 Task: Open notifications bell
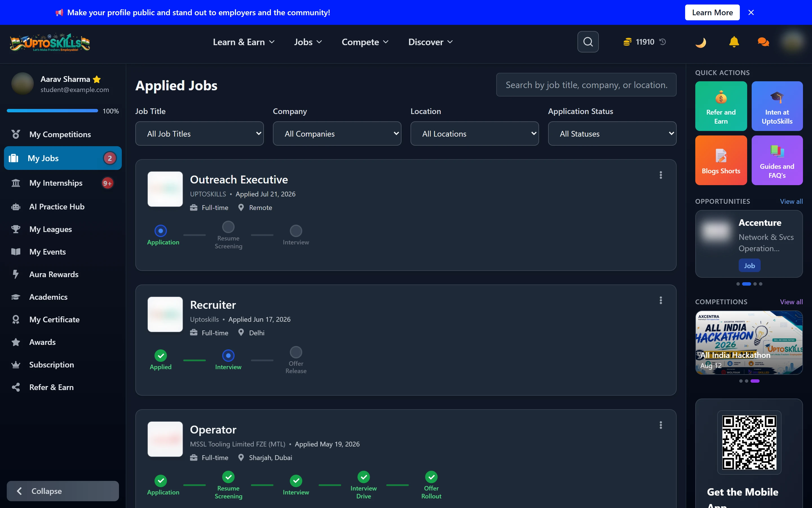[x=734, y=42]
